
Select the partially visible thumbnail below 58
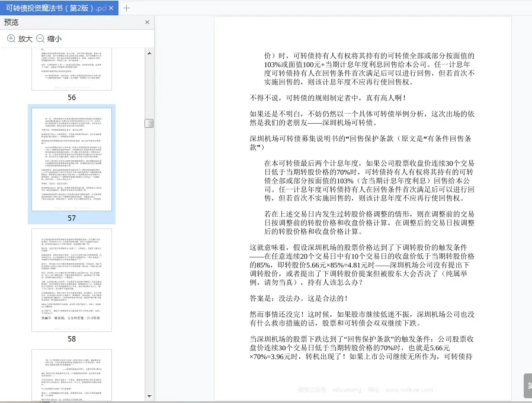click(x=72, y=375)
